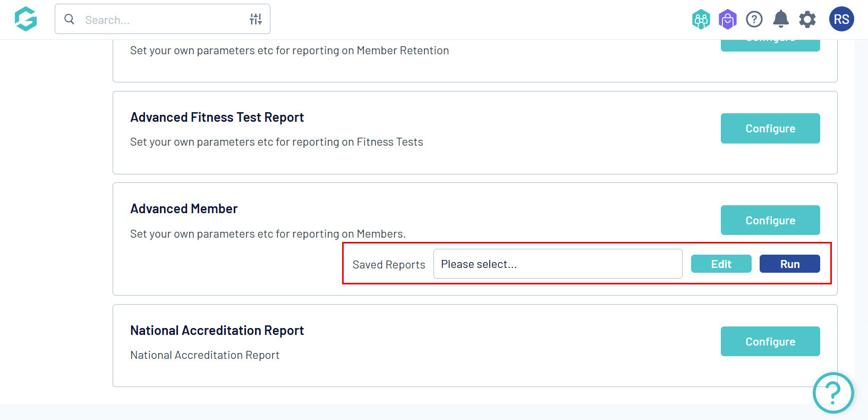868x420 pixels.
Task: Click the National Accreditation Report heading
Action: [x=217, y=330]
